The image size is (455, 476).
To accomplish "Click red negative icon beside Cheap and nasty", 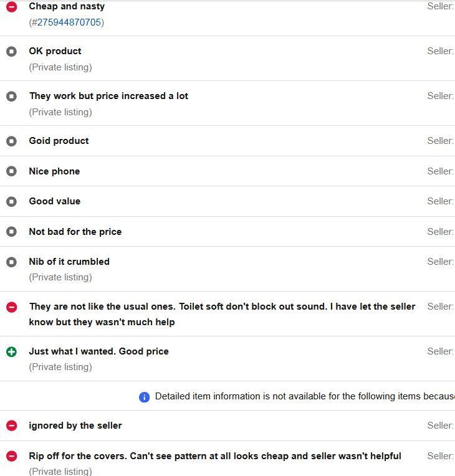I will coord(12,7).
